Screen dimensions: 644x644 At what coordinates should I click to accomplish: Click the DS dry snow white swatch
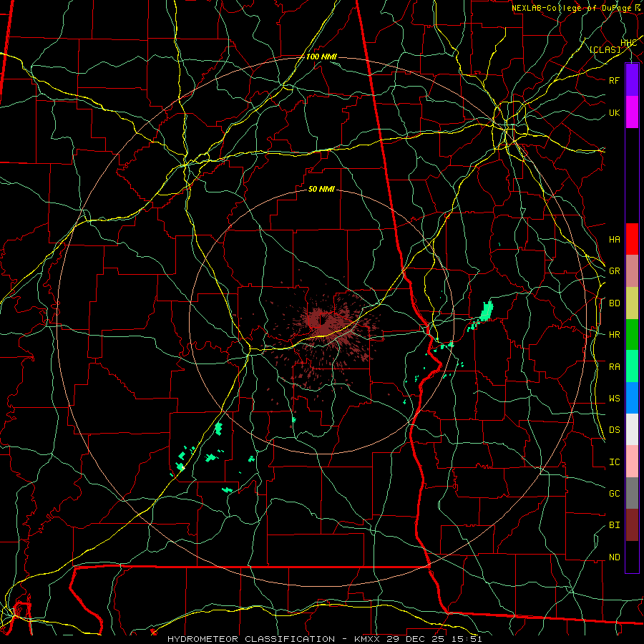(632, 429)
